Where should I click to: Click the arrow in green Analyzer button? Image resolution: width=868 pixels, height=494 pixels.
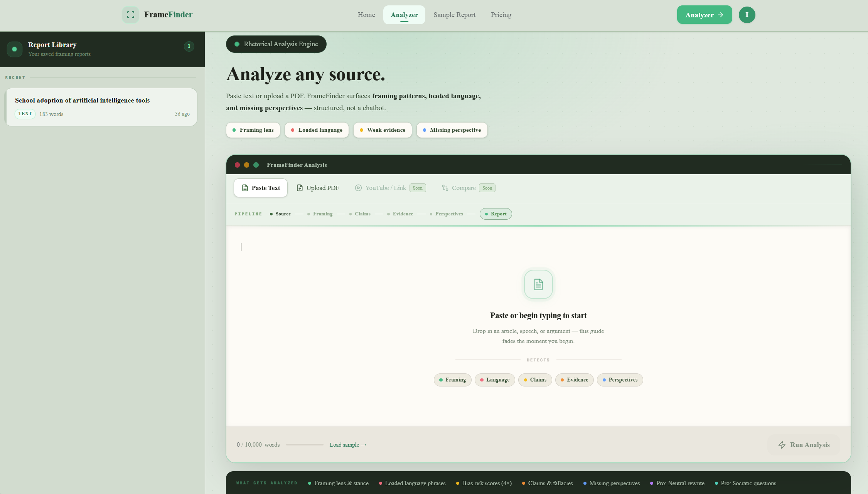coord(720,15)
